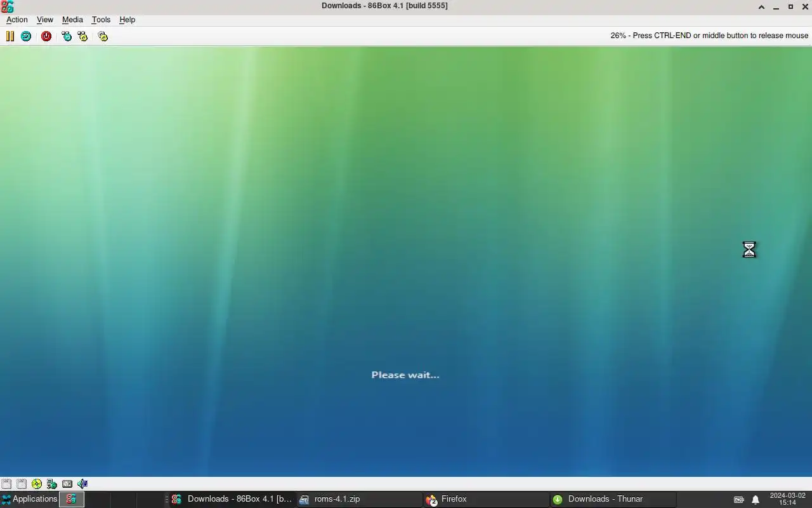Click the 86Box icon in the title bar

pyautogui.click(x=7, y=6)
